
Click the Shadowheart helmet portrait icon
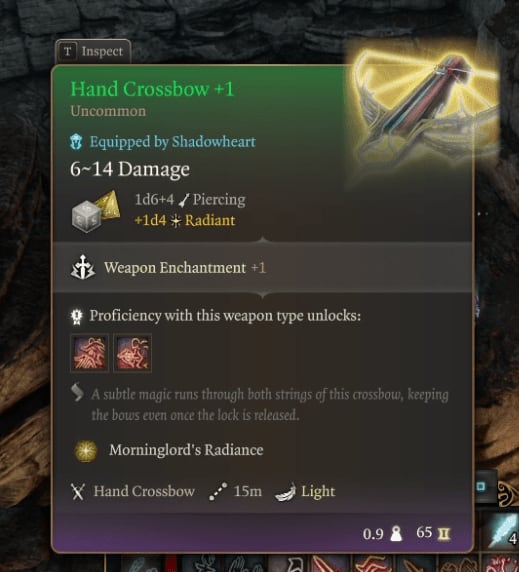(x=76, y=142)
